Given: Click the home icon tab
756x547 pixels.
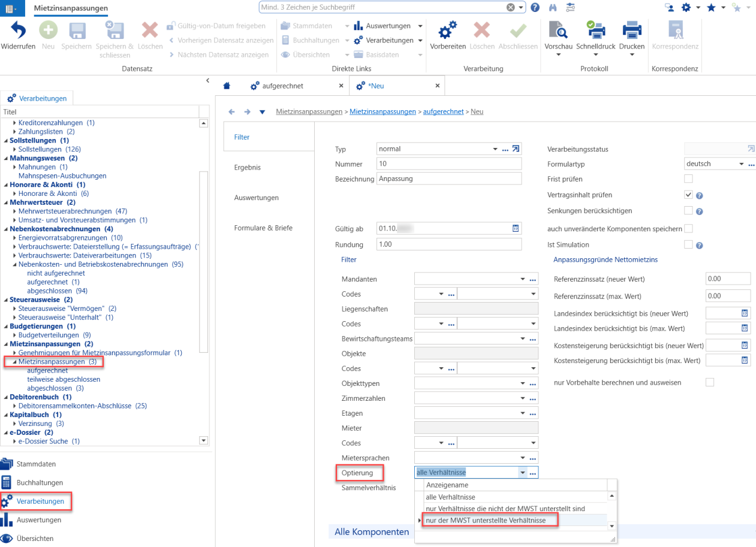Looking at the screenshot, I should [227, 86].
